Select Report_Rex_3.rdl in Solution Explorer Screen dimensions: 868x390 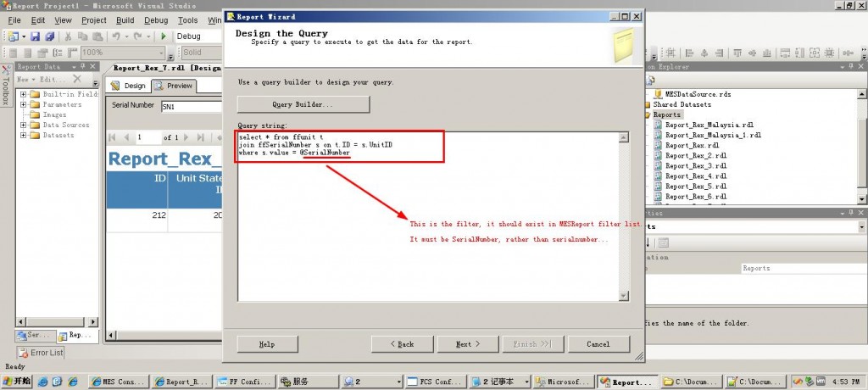tap(696, 166)
